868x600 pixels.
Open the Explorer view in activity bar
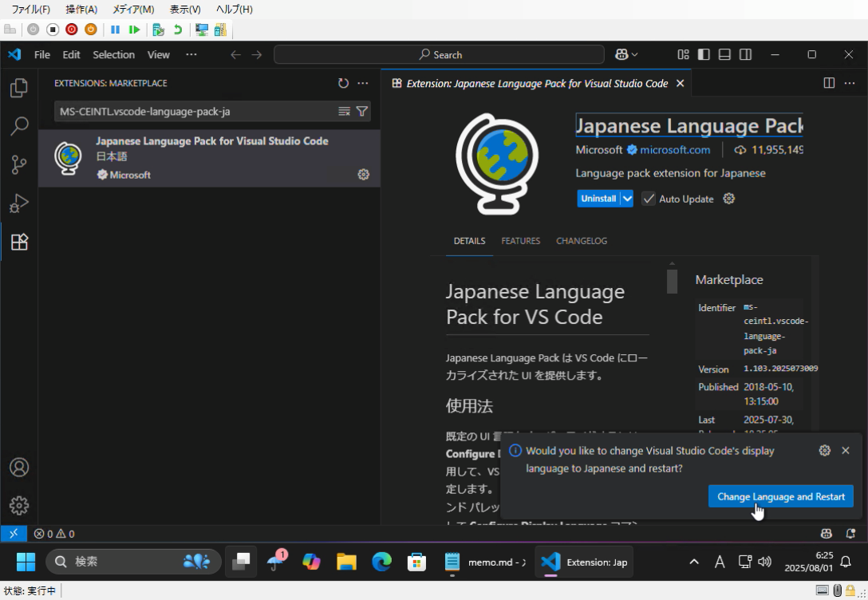pos(19,88)
